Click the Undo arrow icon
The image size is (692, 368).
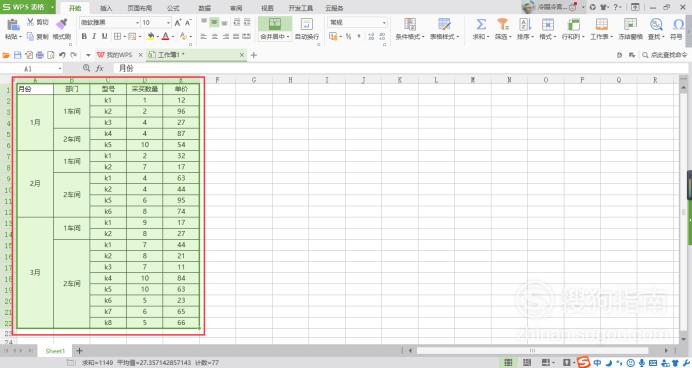pyautogui.click(x=62, y=55)
